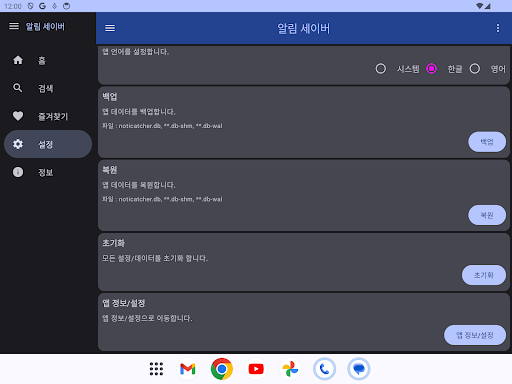The width and height of the screenshot is (512, 384).
Task: Launch Chrome from the taskbar
Action: [x=222, y=369]
